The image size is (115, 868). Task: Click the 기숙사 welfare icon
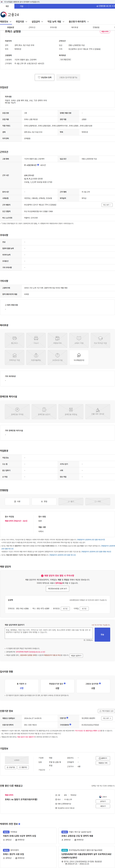[x=36, y=340]
